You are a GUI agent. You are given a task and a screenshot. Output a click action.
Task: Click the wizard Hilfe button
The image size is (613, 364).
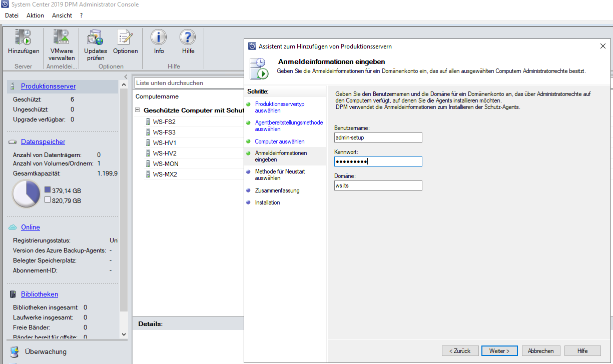point(582,351)
